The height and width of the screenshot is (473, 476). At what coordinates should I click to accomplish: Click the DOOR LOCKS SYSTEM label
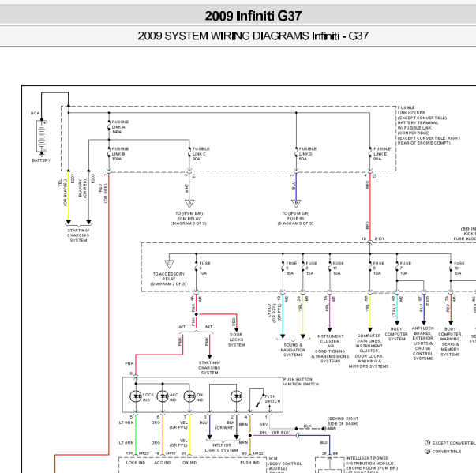(x=237, y=340)
